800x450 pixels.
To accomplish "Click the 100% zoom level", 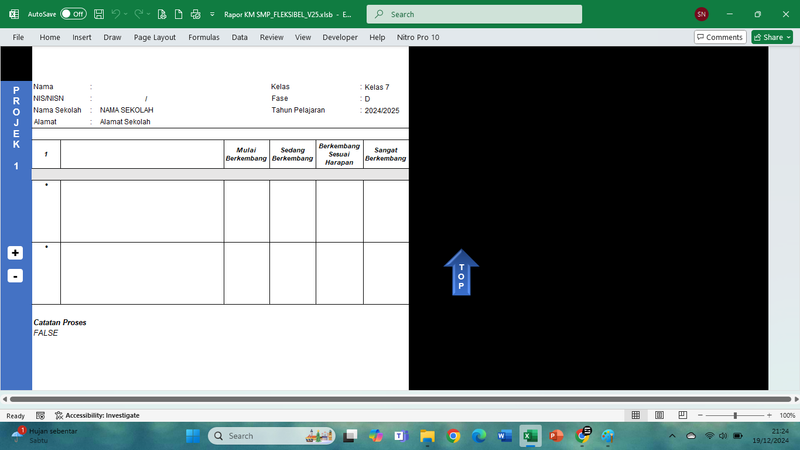I will coord(787,415).
